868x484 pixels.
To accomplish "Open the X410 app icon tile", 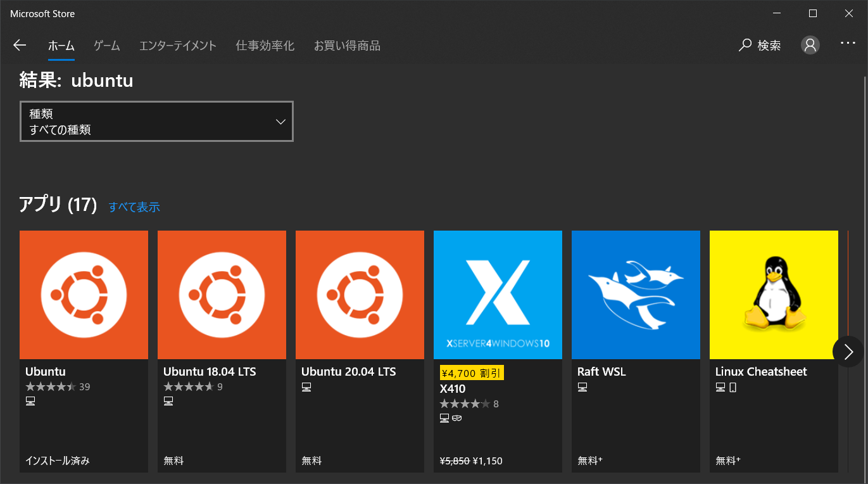I will click(498, 295).
